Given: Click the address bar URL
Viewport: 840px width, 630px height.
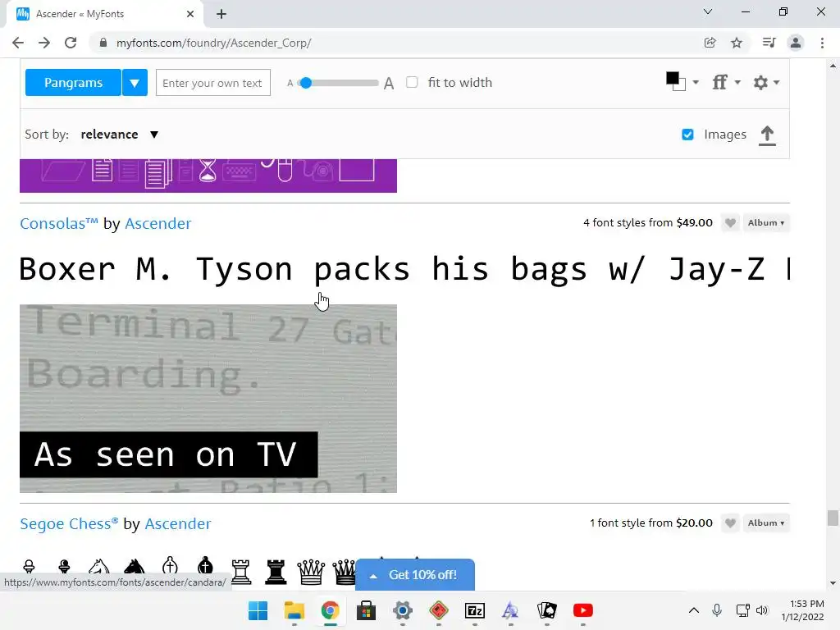Looking at the screenshot, I should pyautogui.click(x=214, y=43).
